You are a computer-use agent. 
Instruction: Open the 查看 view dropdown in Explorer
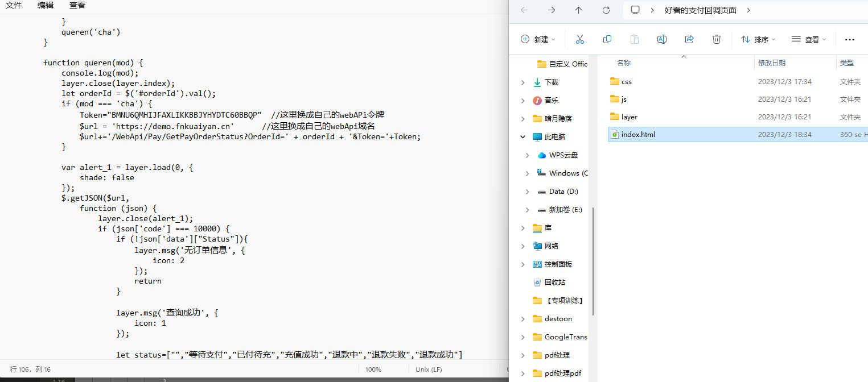(808, 39)
